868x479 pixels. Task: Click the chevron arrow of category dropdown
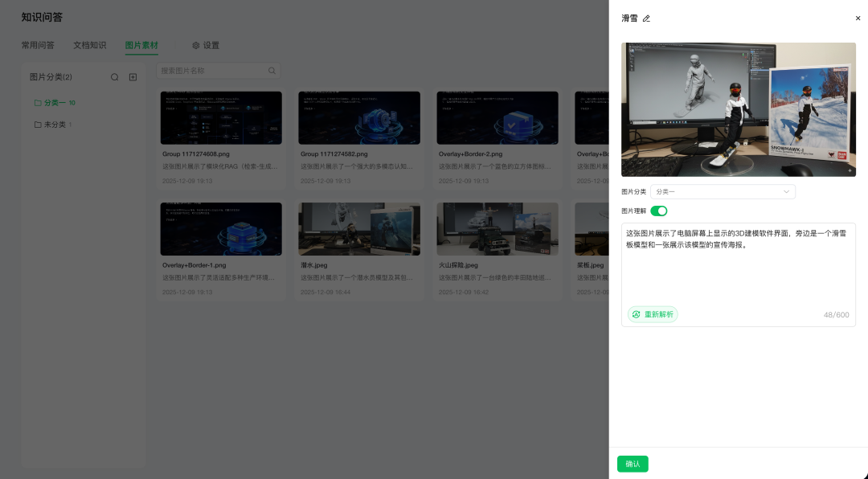click(x=786, y=191)
